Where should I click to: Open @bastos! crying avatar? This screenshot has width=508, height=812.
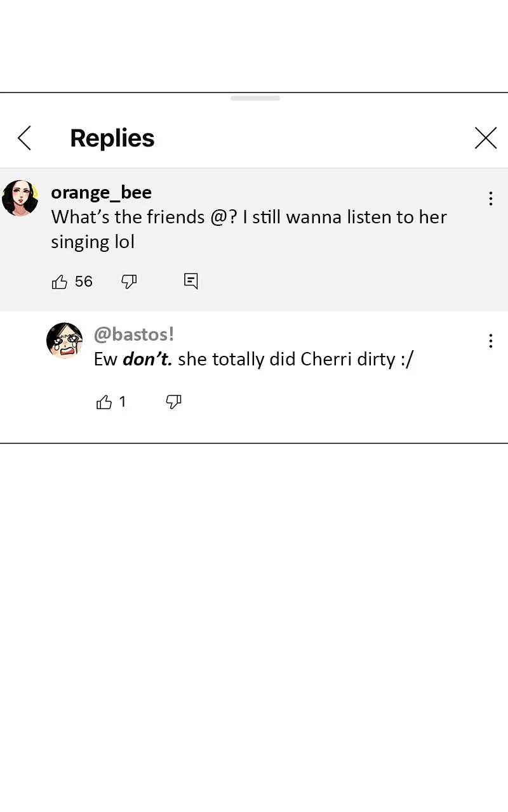pyautogui.click(x=65, y=341)
